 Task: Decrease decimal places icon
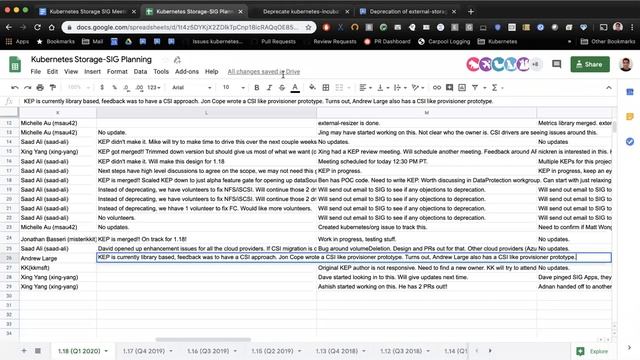[127, 87]
